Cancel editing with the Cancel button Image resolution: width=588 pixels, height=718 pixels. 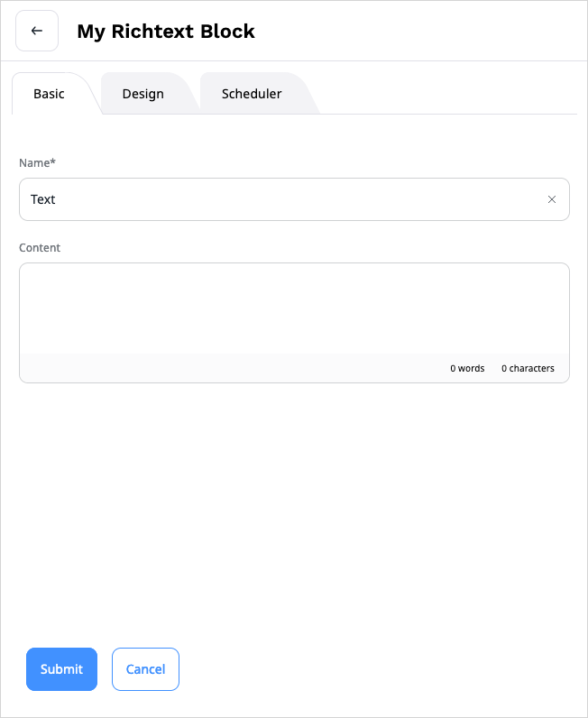[x=145, y=669]
